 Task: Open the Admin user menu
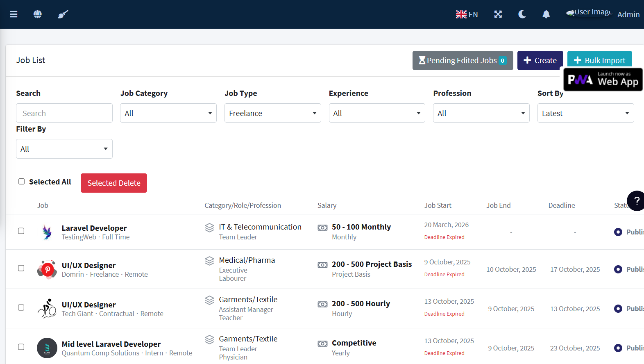pyautogui.click(x=628, y=14)
